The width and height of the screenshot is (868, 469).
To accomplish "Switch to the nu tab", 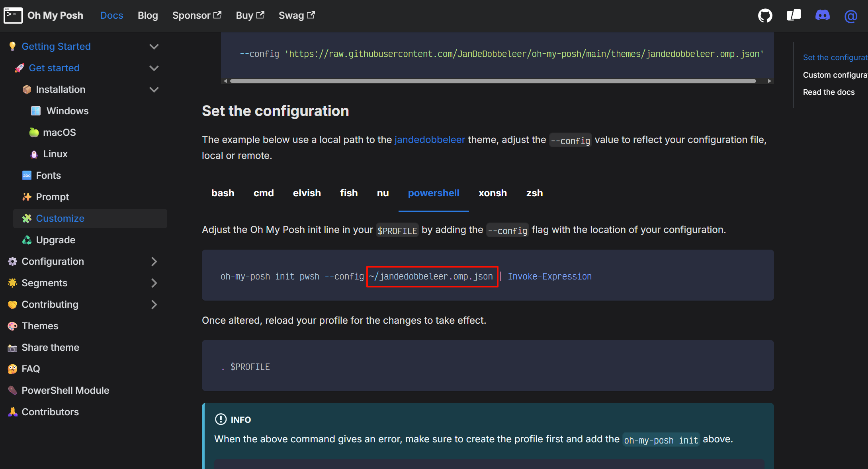I will click(383, 193).
